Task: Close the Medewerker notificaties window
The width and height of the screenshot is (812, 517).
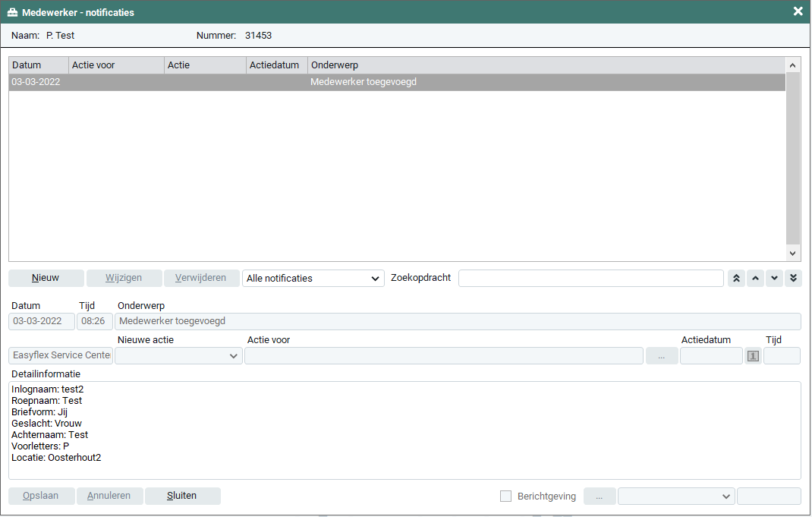Action: [798, 11]
